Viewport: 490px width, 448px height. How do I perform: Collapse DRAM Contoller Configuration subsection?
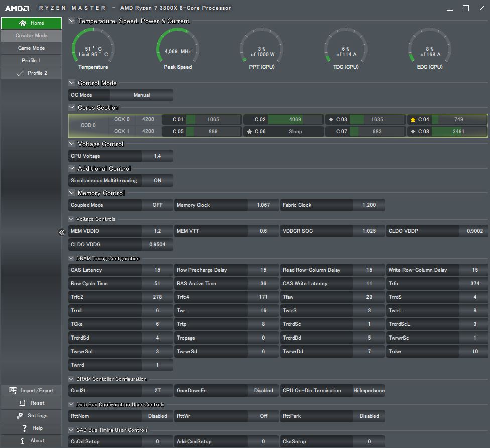(71, 379)
